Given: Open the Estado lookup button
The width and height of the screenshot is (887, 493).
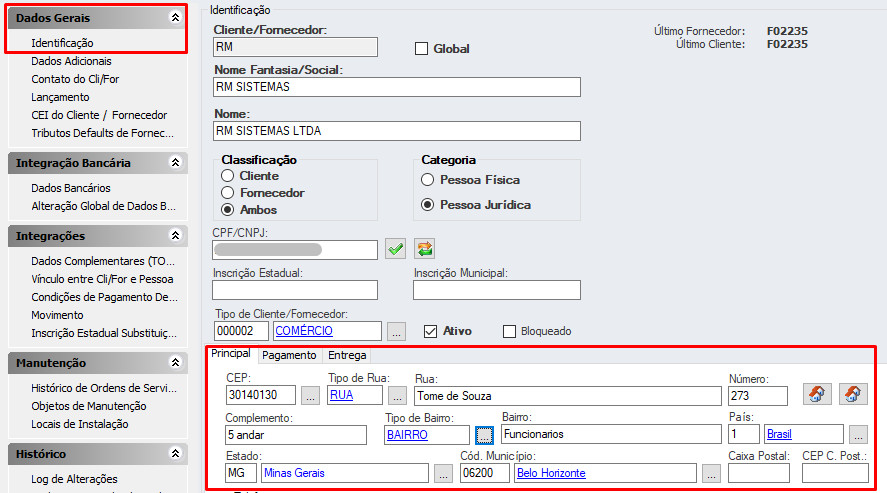Looking at the screenshot, I should point(444,473).
